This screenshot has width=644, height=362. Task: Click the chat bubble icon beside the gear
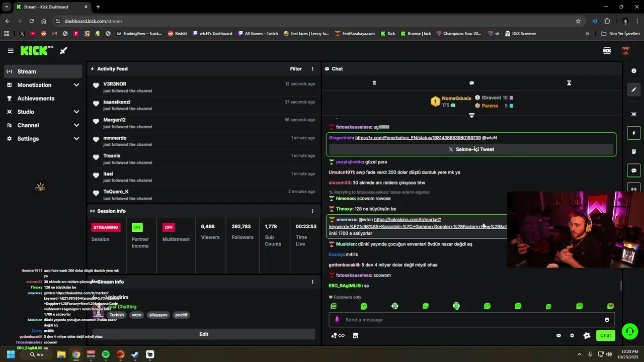pos(558,335)
